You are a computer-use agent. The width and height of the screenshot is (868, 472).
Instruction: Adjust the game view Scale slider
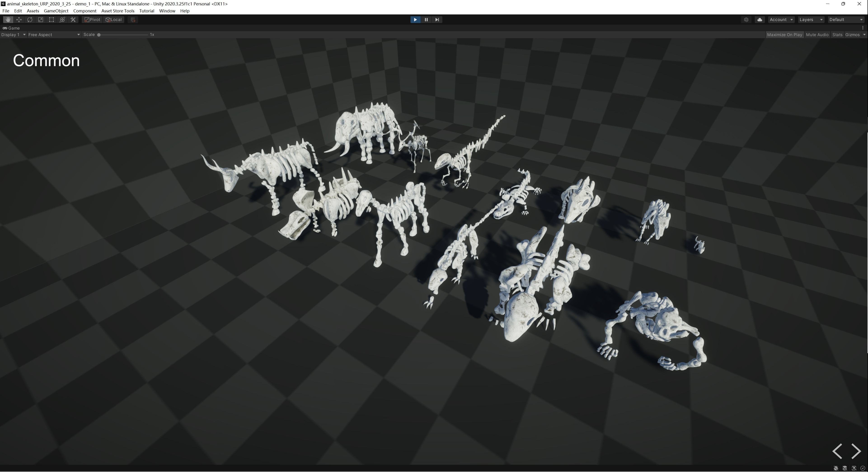pos(123,35)
